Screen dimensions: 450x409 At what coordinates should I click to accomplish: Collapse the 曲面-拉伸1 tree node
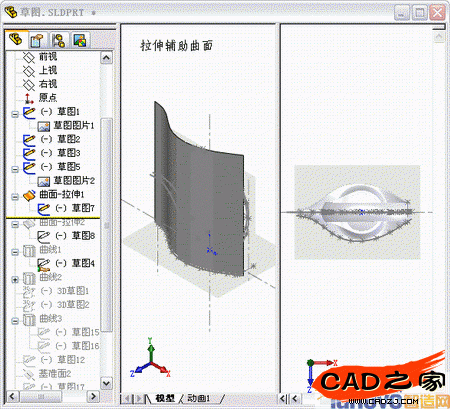(x=15, y=197)
